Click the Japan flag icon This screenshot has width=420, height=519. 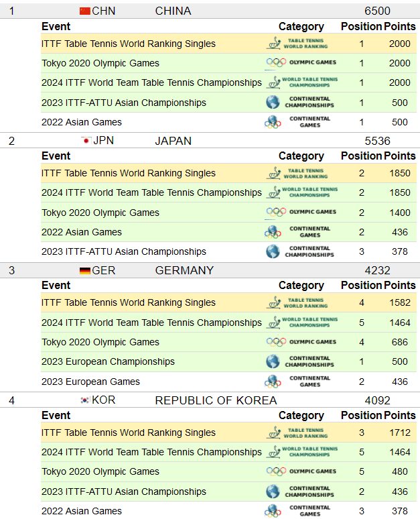coord(86,141)
